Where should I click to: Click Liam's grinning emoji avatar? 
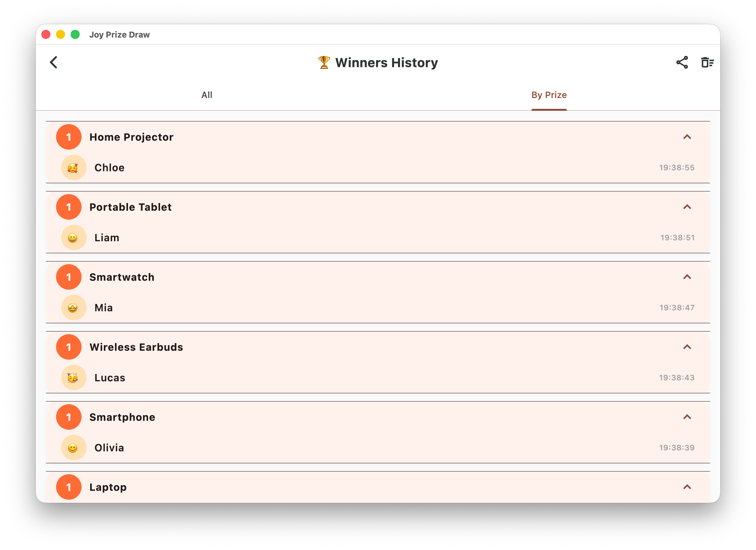(x=74, y=237)
